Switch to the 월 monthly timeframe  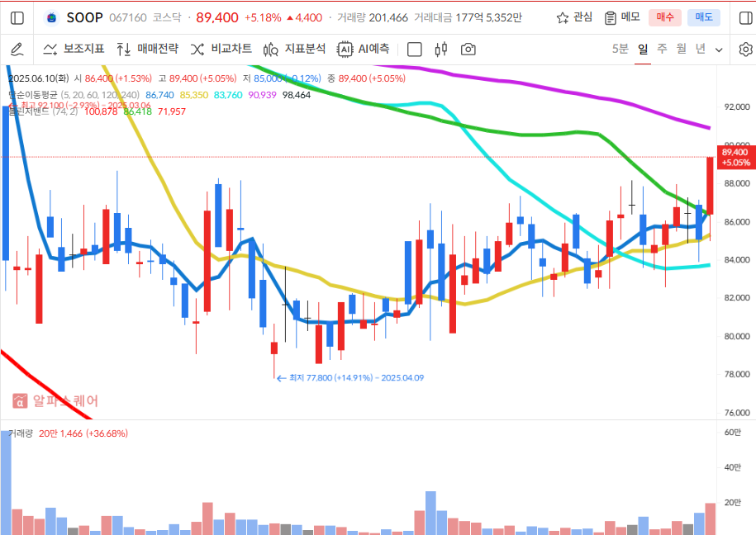click(x=682, y=50)
